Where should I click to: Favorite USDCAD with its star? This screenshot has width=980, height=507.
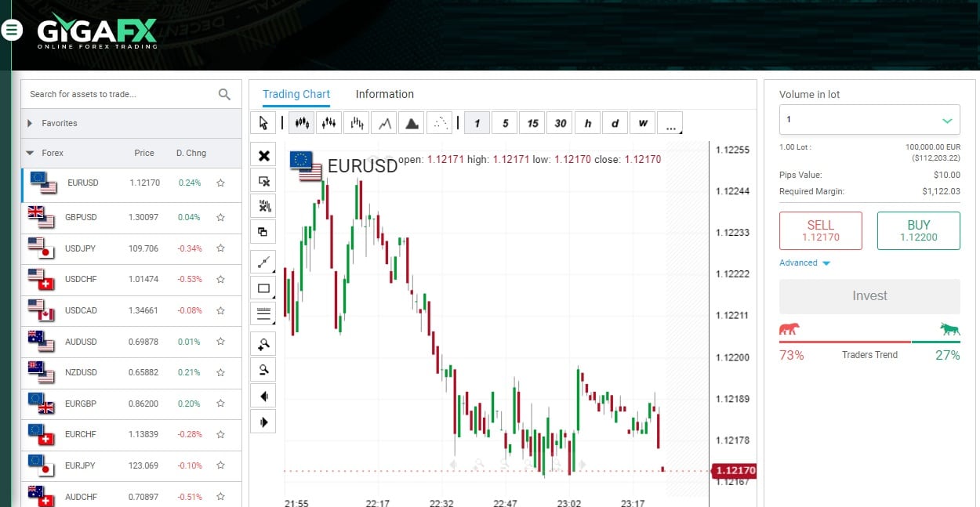(220, 310)
